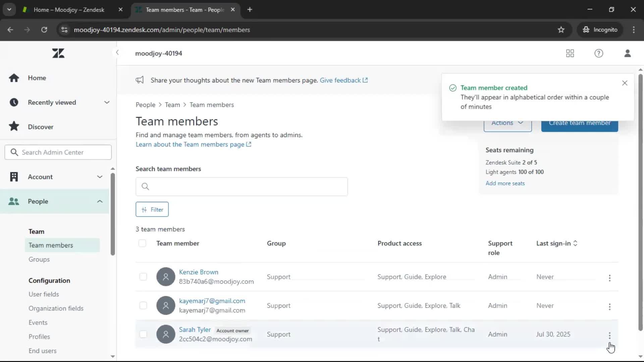View site information icon in address bar
The image size is (644, 362).
[x=64, y=30]
